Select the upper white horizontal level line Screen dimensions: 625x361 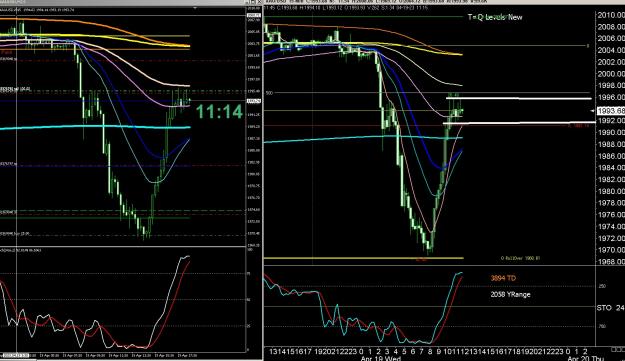point(519,98)
